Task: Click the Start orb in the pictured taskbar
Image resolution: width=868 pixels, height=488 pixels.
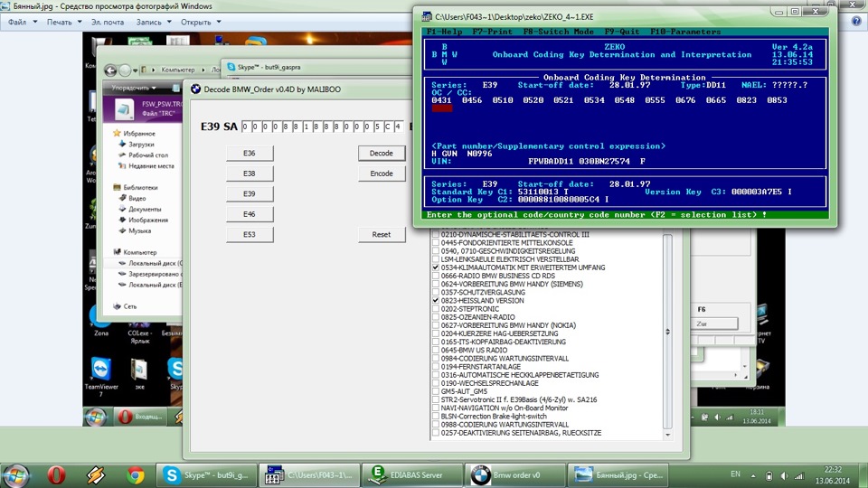Action: coord(96,416)
